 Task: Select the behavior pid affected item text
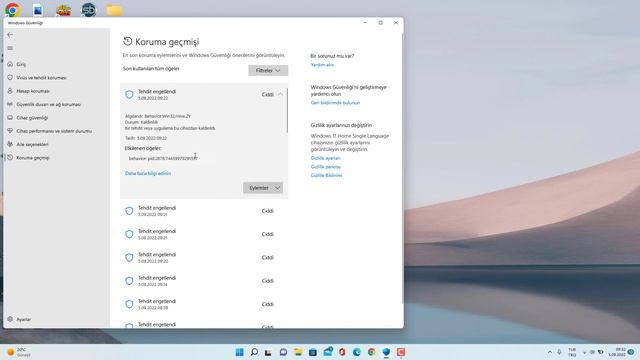[163, 158]
